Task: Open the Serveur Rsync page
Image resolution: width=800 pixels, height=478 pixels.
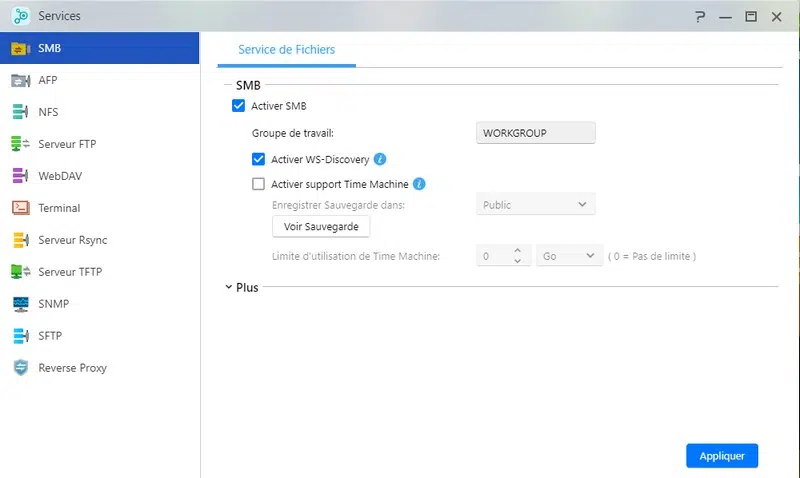Action: [x=99, y=240]
